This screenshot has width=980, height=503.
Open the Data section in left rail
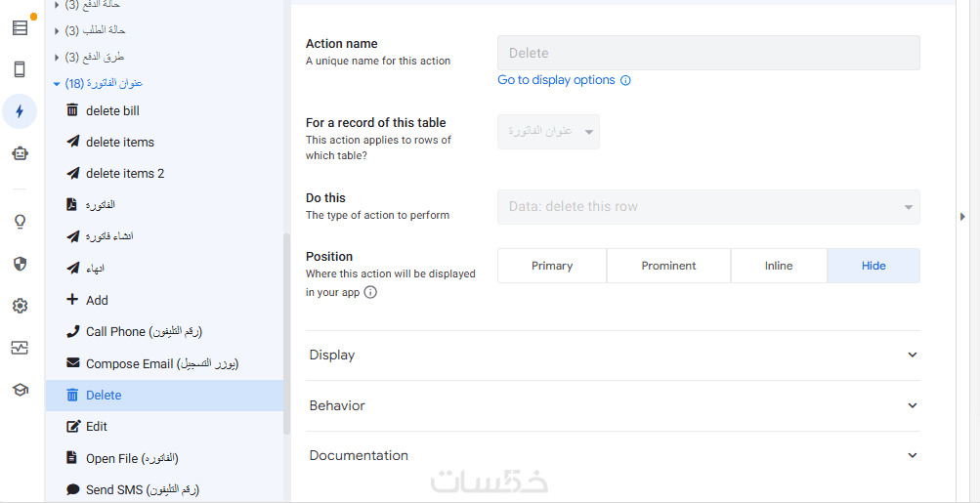click(20, 27)
